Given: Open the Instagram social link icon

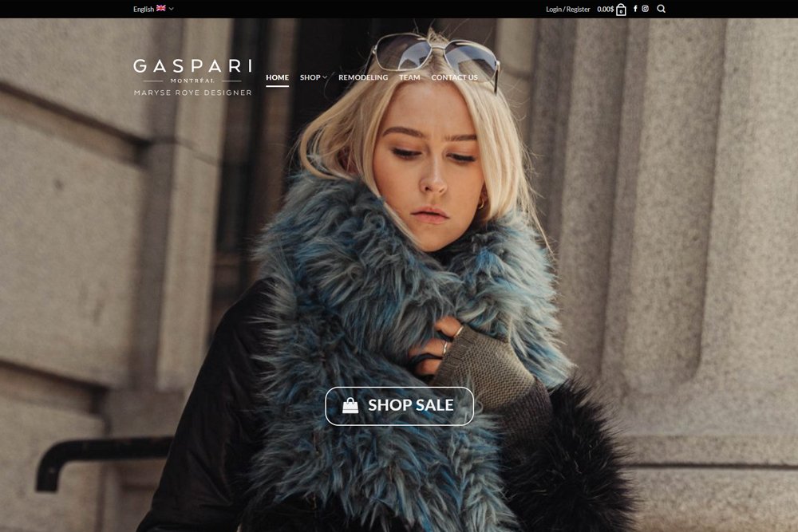Looking at the screenshot, I should click(x=646, y=9).
